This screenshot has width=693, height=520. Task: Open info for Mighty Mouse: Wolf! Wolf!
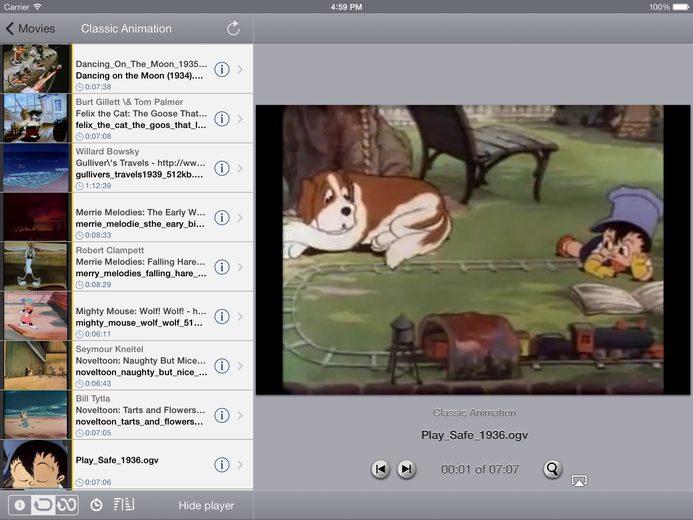tap(222, 317)
